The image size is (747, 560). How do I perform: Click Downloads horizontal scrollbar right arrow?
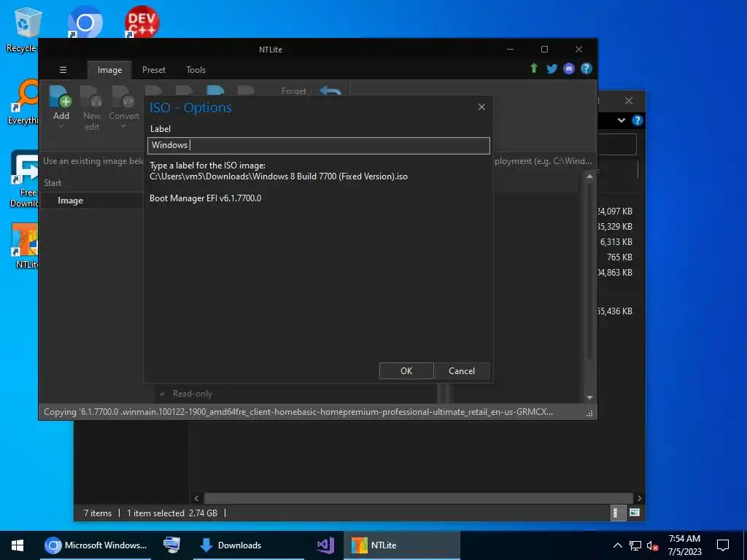639,498
